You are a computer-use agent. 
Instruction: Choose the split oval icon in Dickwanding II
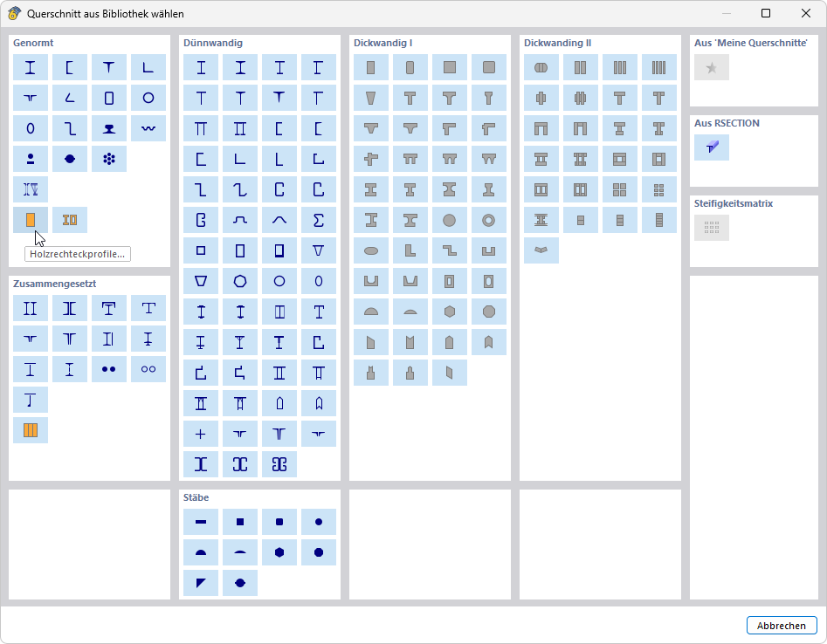(541, 67)
